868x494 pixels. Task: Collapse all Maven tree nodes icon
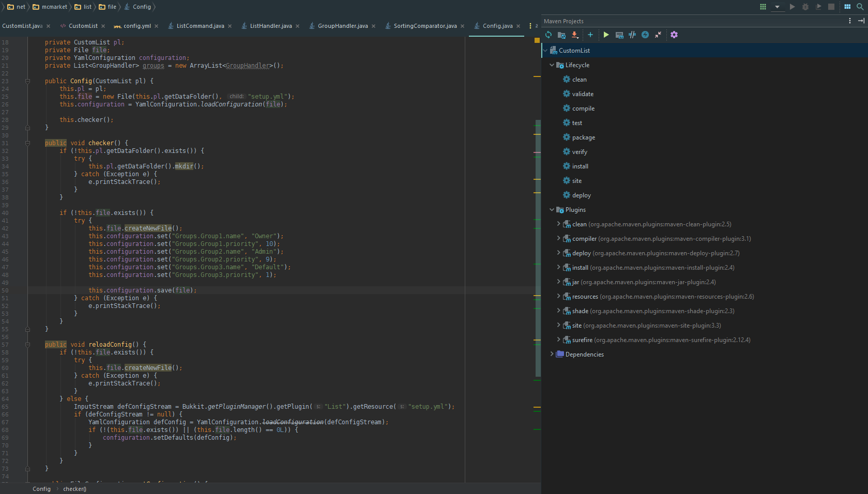pos(658,35)
